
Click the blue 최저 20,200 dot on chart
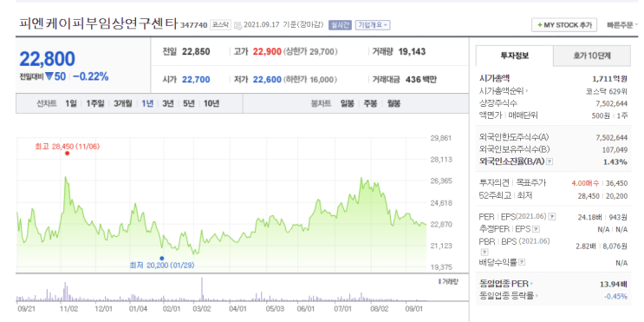tap(162, 259)
